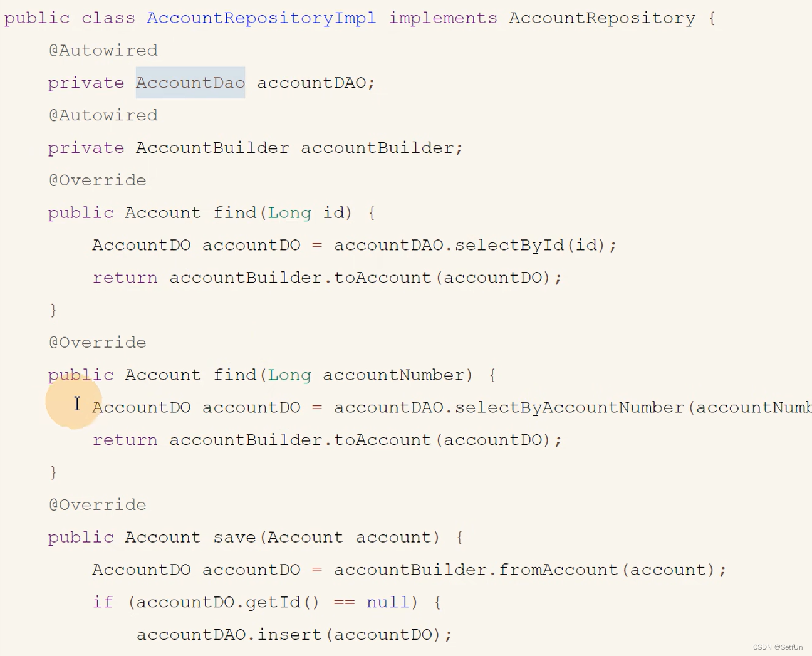Click the find(Long id) method name
The width and height of the screenshot is (812, 656).
pos(235,213)
